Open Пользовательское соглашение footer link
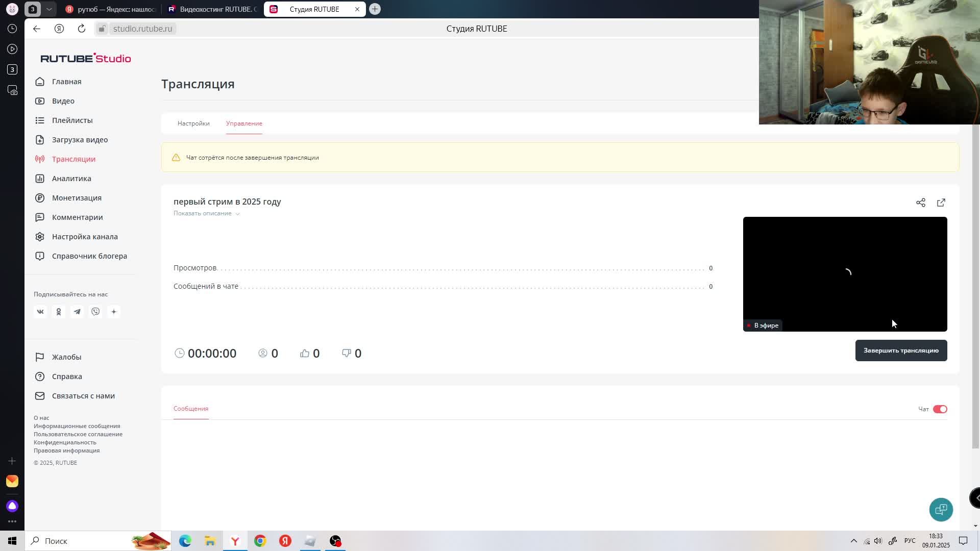Viewport: 980px width, 551px height. pos(78,434)
